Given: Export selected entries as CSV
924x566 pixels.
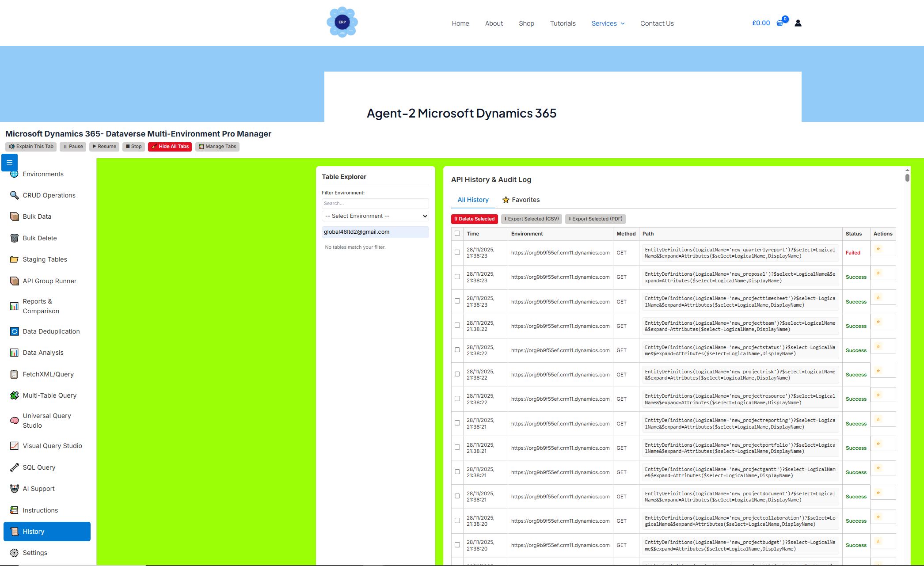Looking at the screenshot, I should [x=532, y=219].
